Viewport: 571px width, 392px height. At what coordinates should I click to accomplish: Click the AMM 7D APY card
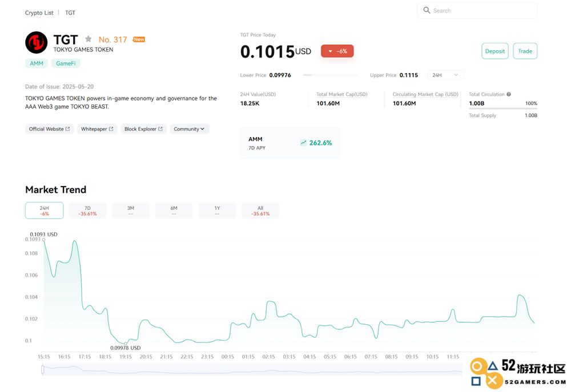290,143
